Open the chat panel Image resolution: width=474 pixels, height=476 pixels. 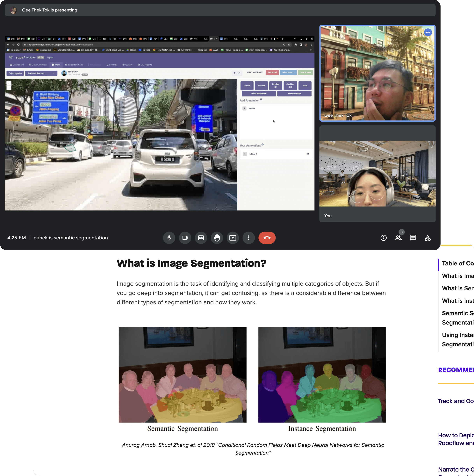pyautogui.click(x=413, y=238)
